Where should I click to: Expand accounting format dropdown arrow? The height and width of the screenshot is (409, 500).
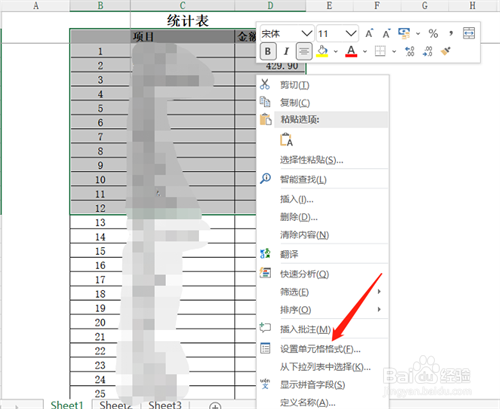[x=418, y=34]
